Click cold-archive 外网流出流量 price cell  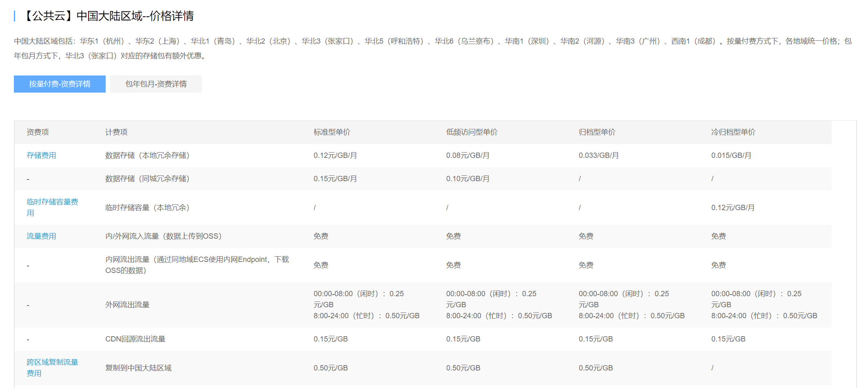coord(764,305)
